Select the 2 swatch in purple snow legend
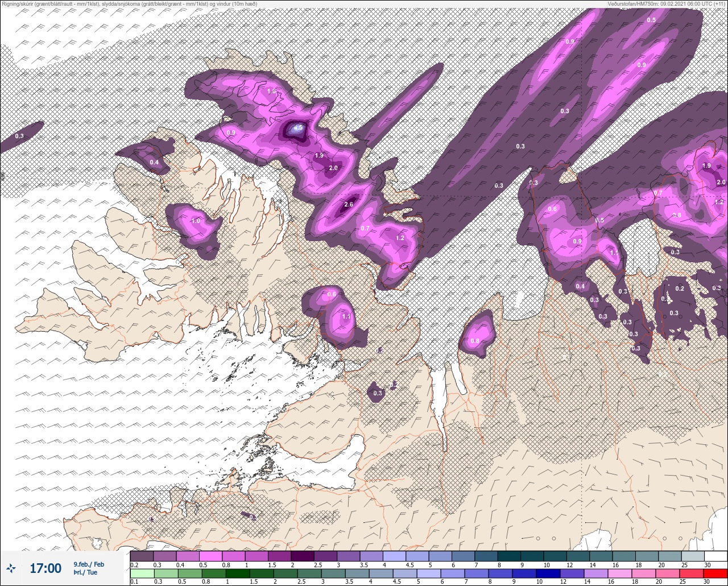Image resolution: width=728 pixels, height=586 pixels. click(303, 556)
